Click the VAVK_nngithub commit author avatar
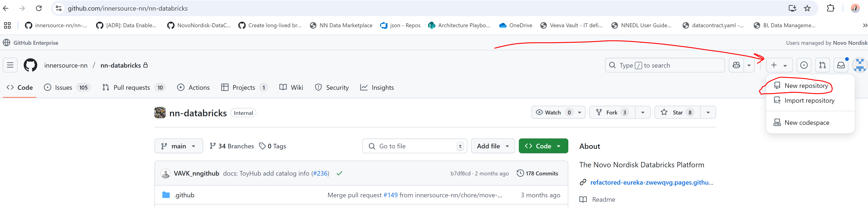This screenshot has width=868, height=207. click(165, 173)
